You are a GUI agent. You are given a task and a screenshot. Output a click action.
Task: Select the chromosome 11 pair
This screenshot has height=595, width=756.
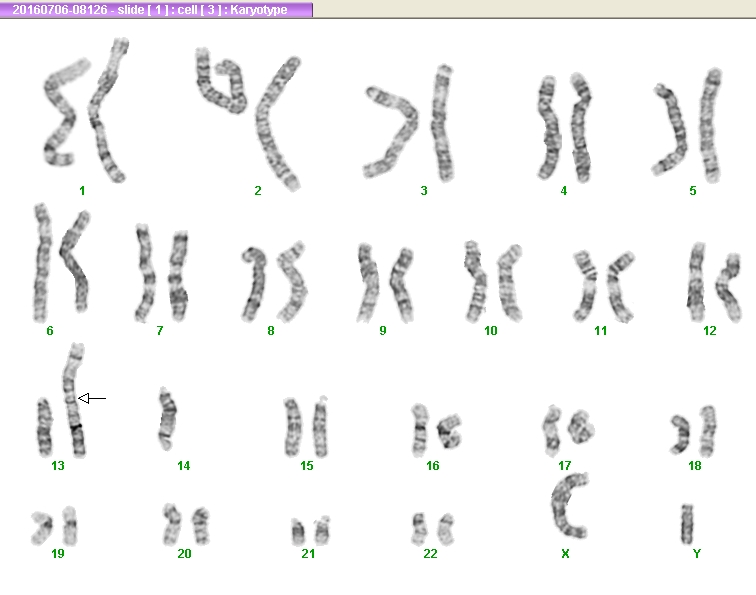(603, 286)
